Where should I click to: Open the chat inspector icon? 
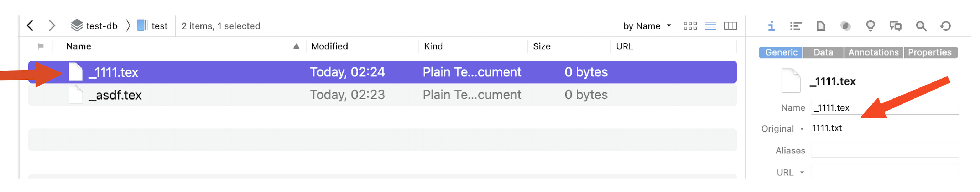[895, 26]
